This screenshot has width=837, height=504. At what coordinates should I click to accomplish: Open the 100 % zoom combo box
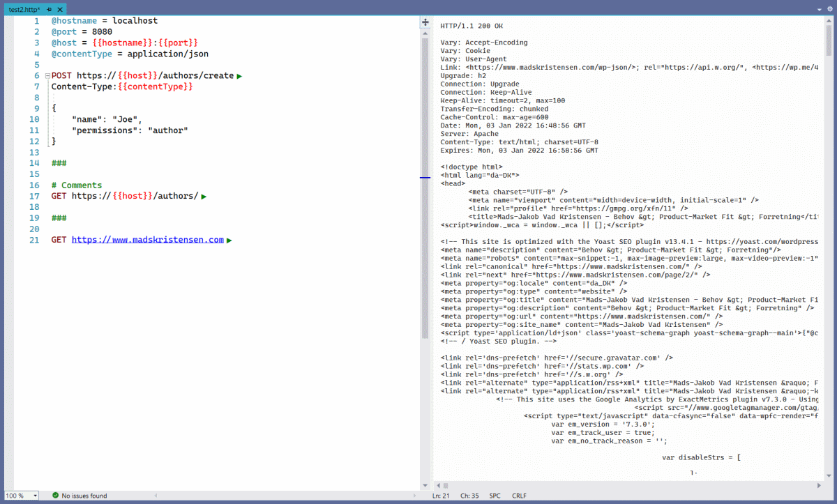point(20,496)
